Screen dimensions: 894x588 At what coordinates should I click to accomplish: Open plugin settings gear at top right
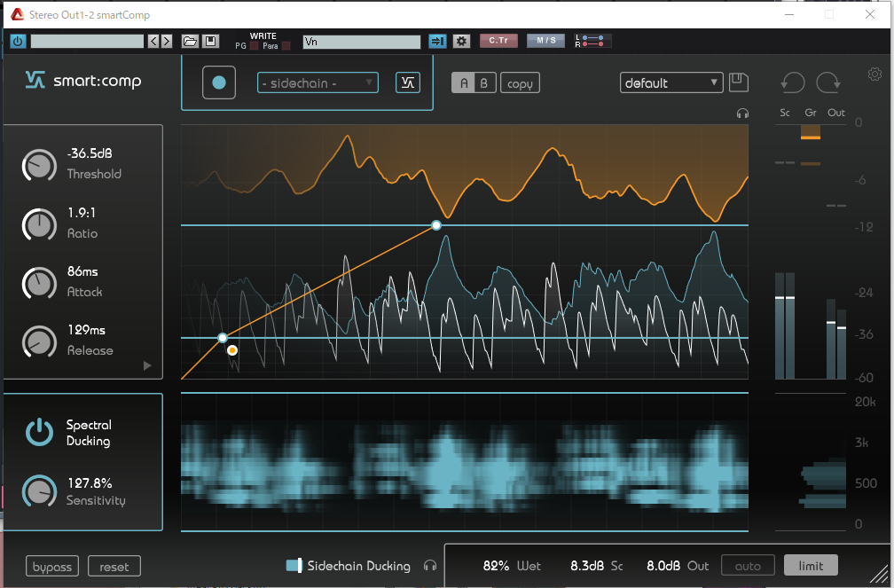point(874,74)
